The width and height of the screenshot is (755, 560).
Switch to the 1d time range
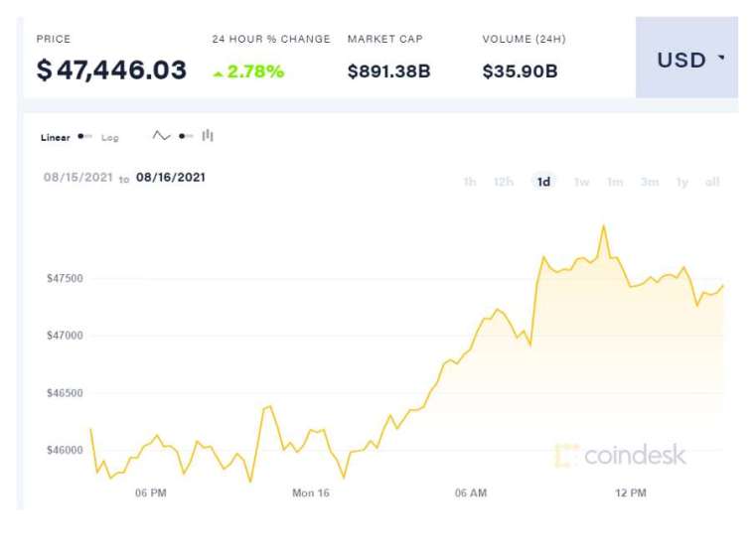pyautogui.click(x=543, y=182)
